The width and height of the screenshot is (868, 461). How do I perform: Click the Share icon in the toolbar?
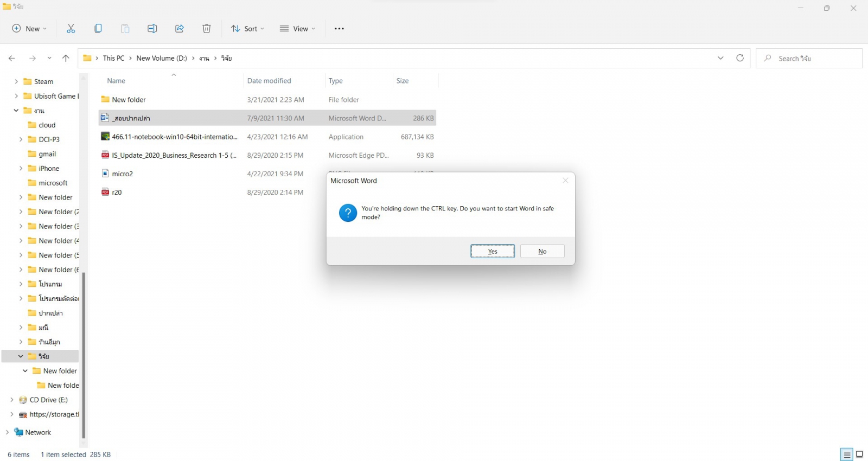point(180,29)
